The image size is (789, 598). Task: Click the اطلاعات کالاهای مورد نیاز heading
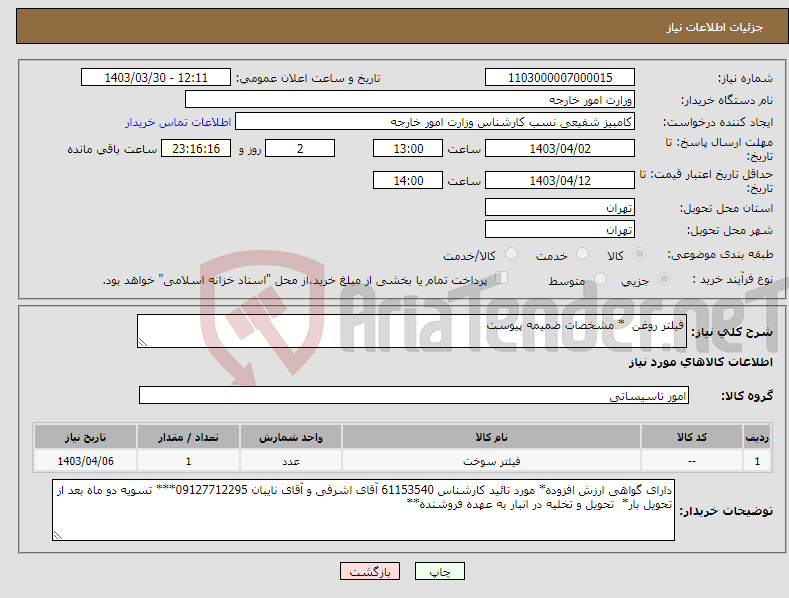click(700, 362)
